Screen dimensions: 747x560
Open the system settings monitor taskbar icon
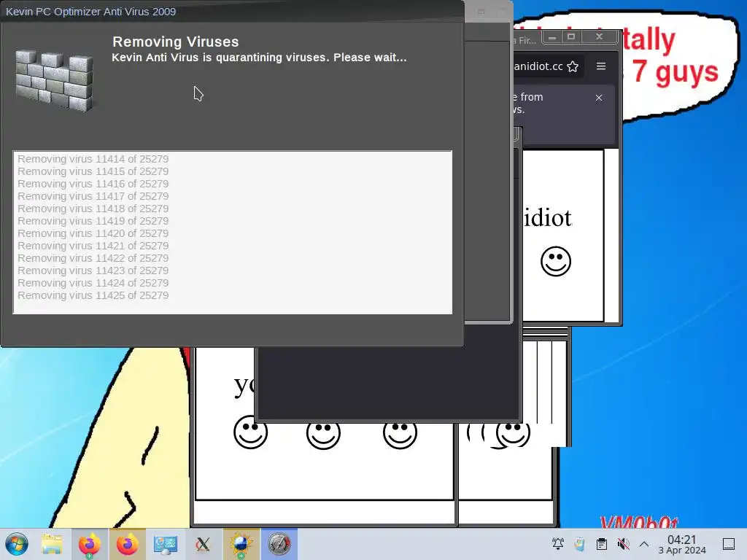click(166, 544)
